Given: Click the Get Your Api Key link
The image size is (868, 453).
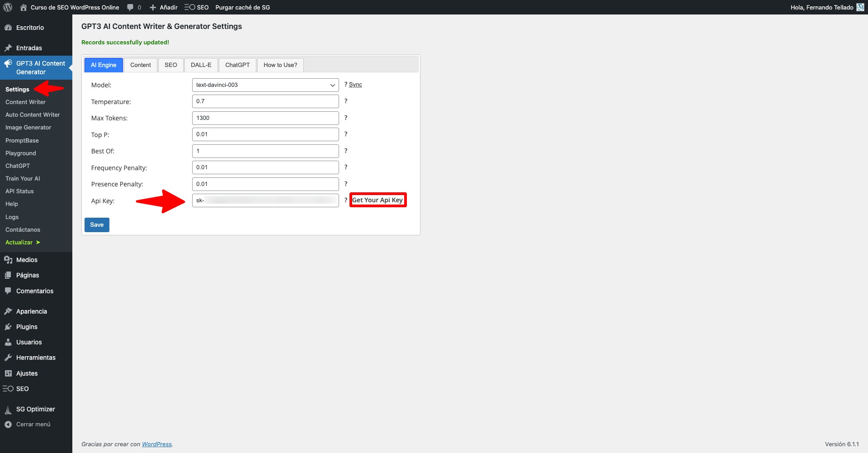Looking at the screenshot, I should pos(377,200).
